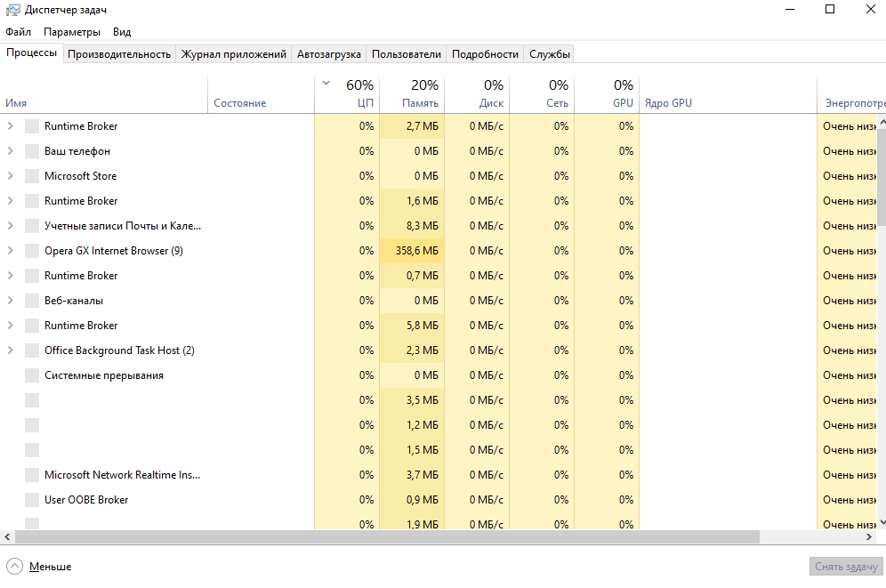Open the Файл menu
Image resolution: width=886 pixels, height=588 pixels.
pos(18,32)
